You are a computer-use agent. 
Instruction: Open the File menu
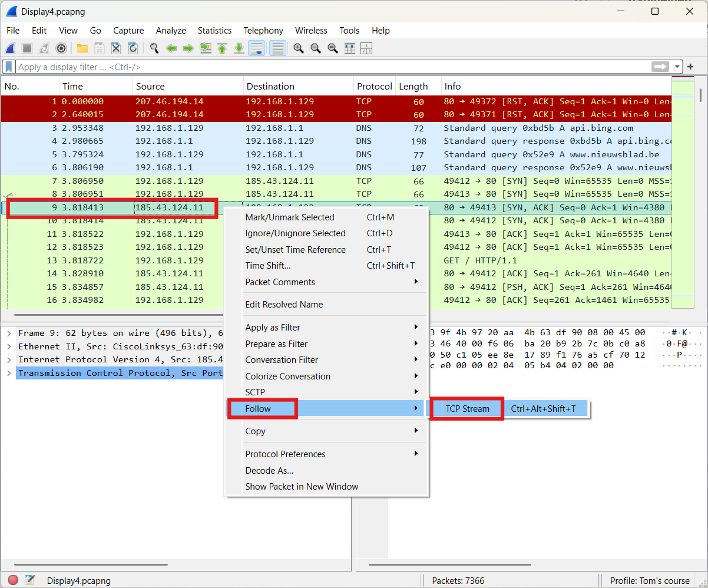pyautogui.click(x=13, y=31)
